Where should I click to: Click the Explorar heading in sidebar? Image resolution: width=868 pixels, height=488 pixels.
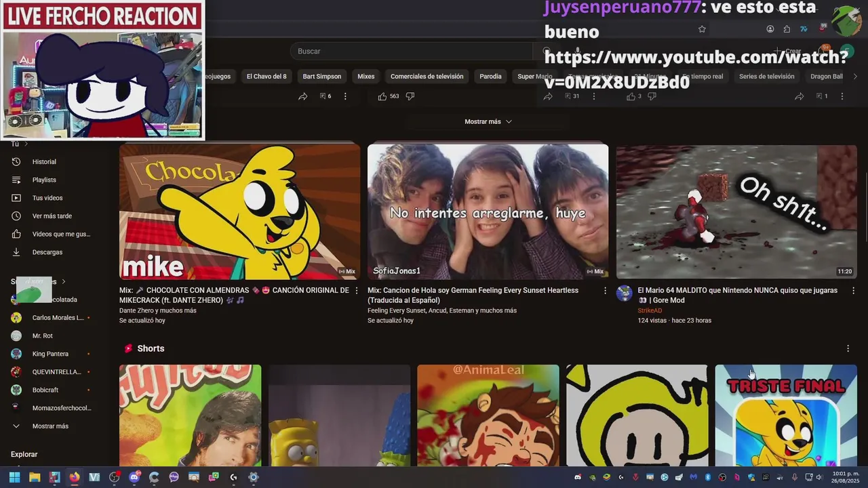(x=24, y=455)
